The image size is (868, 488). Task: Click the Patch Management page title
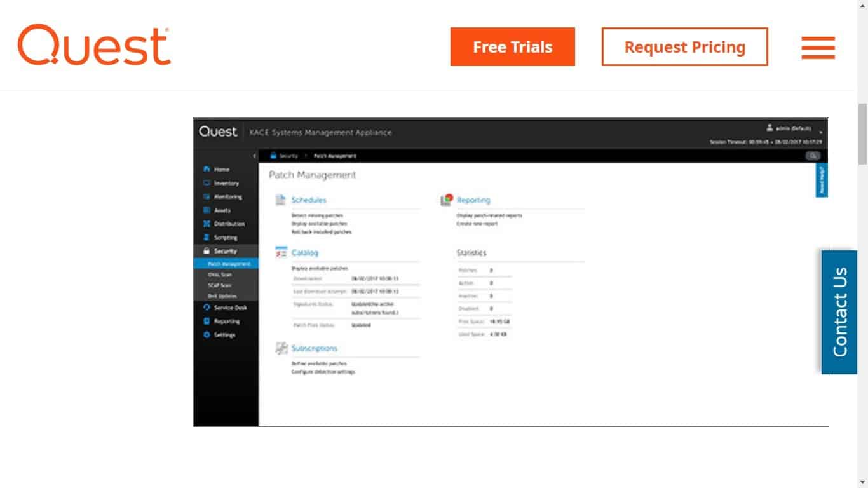(312, 175)
